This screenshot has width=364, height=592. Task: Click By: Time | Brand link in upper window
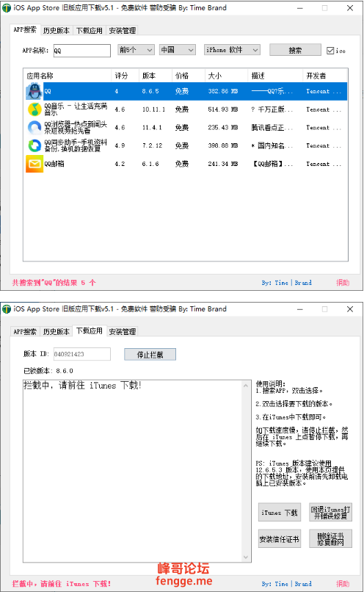click(x=287, y=283)
